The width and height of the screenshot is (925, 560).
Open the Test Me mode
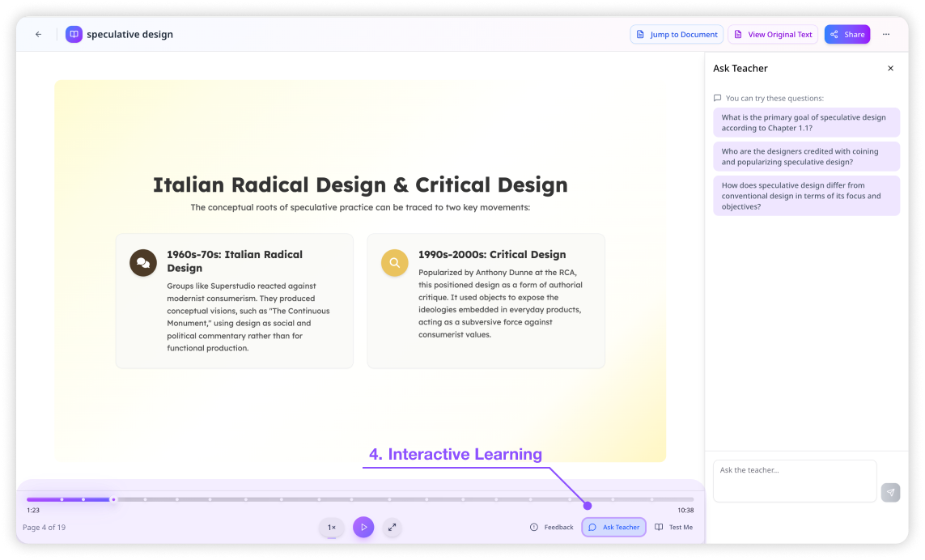pos(673,528)
